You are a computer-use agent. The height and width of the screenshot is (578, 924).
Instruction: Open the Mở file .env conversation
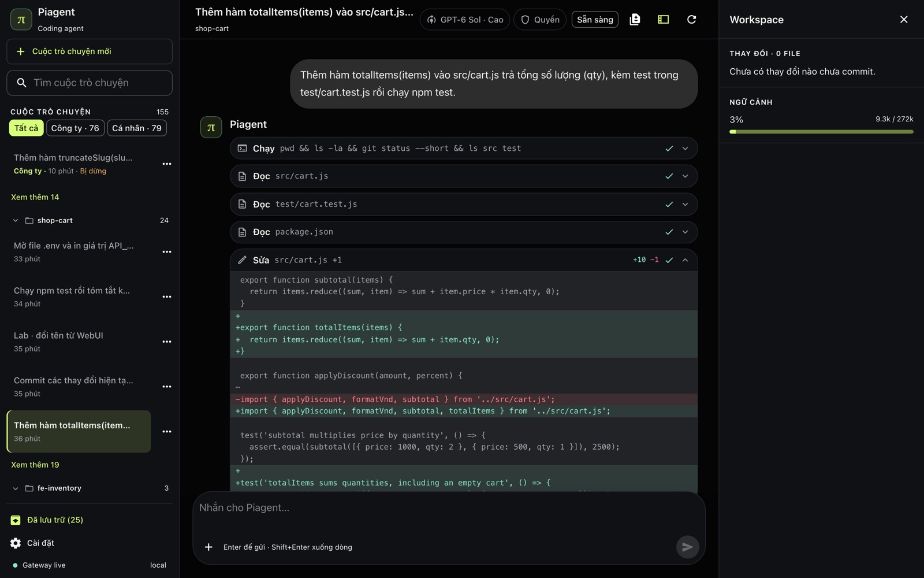click(79, 251)
